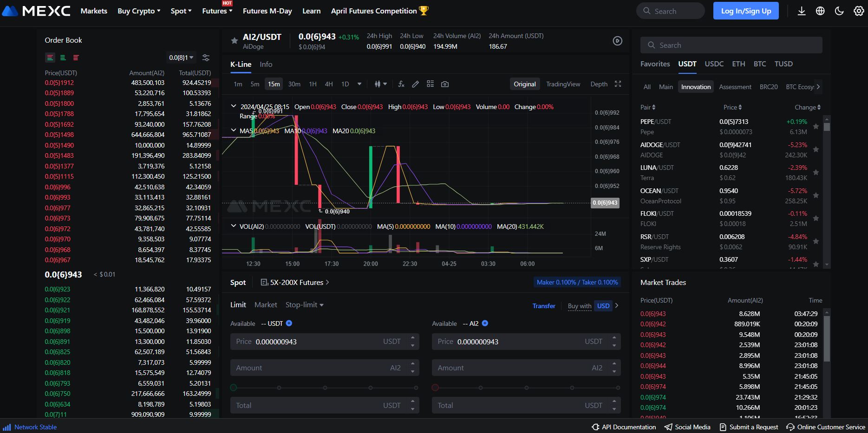Open the settings gear icon
This screenshot has width=868, height=433.
tap(859, 11)
